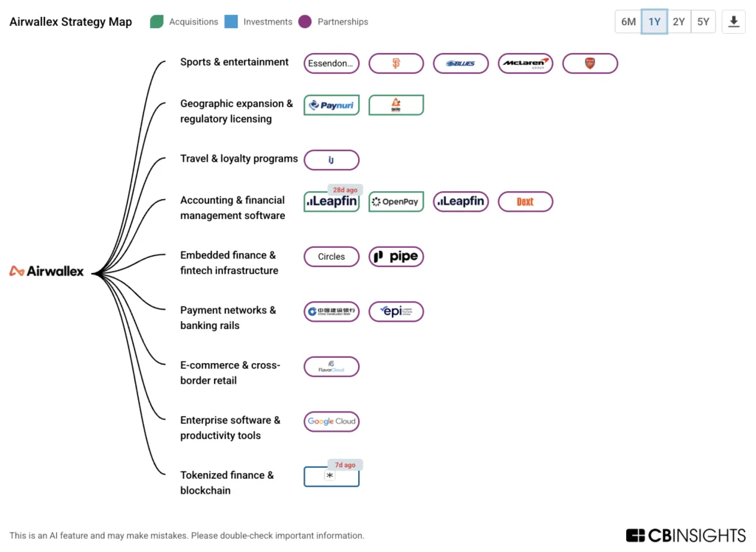The image size is (756, 552).
Task: Toggle the Acquisitions legend filter
Action: (184, 21)
